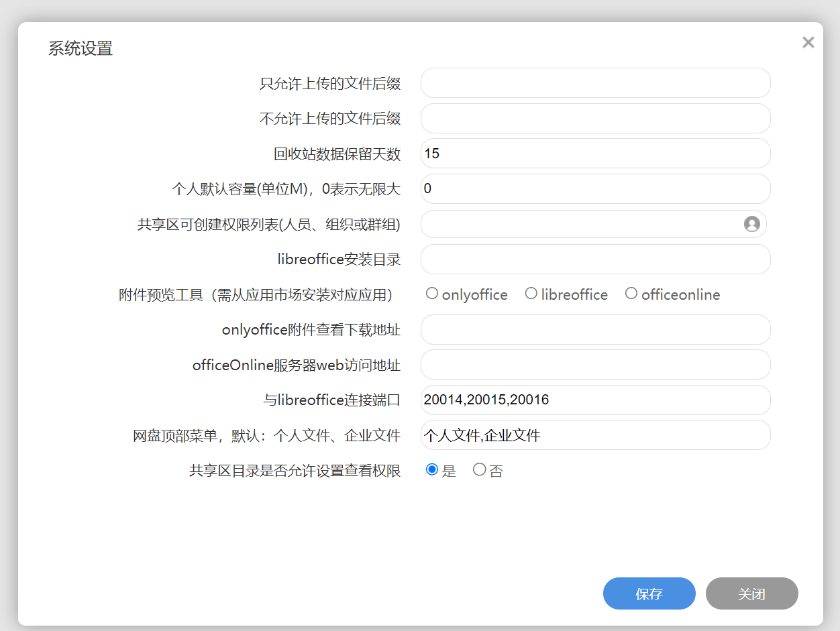Image resolution: width=840 pixels, height=631 pixels.
Task: Click the 共享区可创建权限列表 input field
Action: [593, 224]
